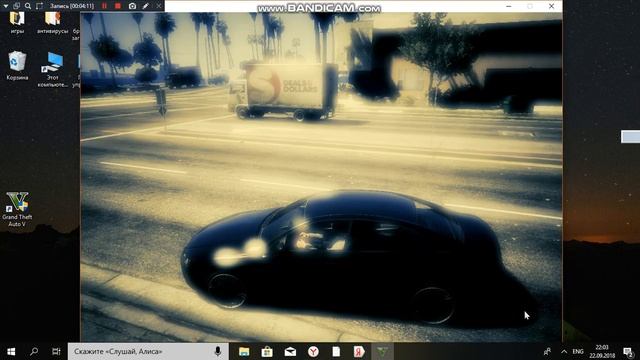
Task: Click the active GTA V taskbar button
Action: (x=382, y=351)
